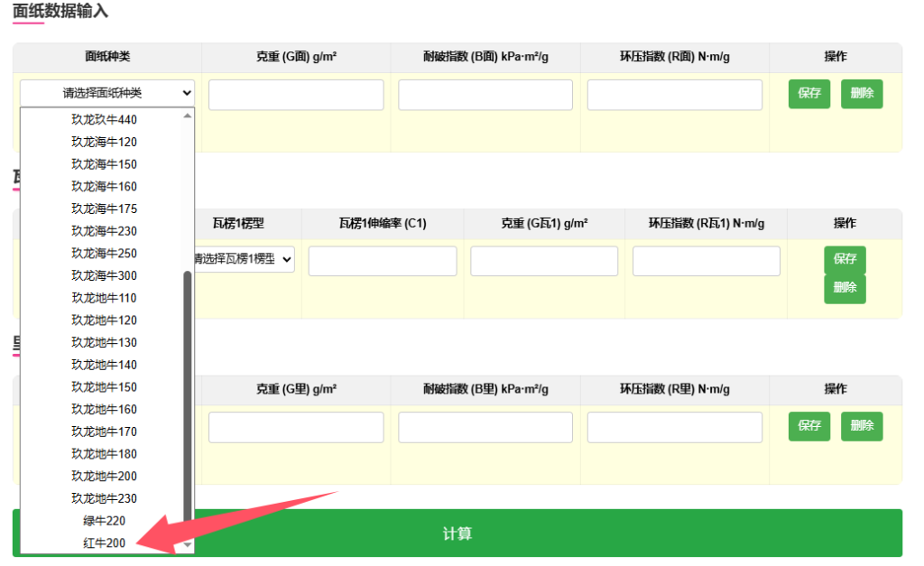This screenshot has width=924, height=566.
Task: Focus the 面纸 克重 (G面) input
Action: pyautogui.click(x=296, y=95)
